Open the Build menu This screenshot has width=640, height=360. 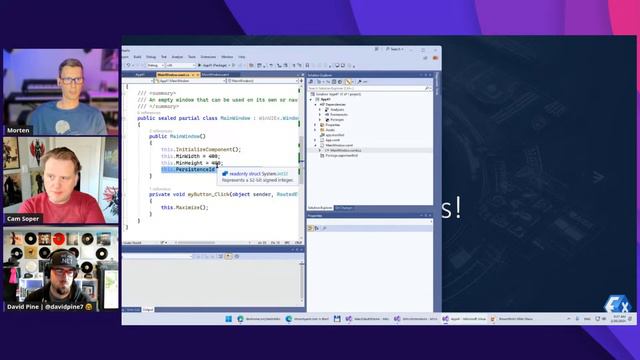coord(137,57)
